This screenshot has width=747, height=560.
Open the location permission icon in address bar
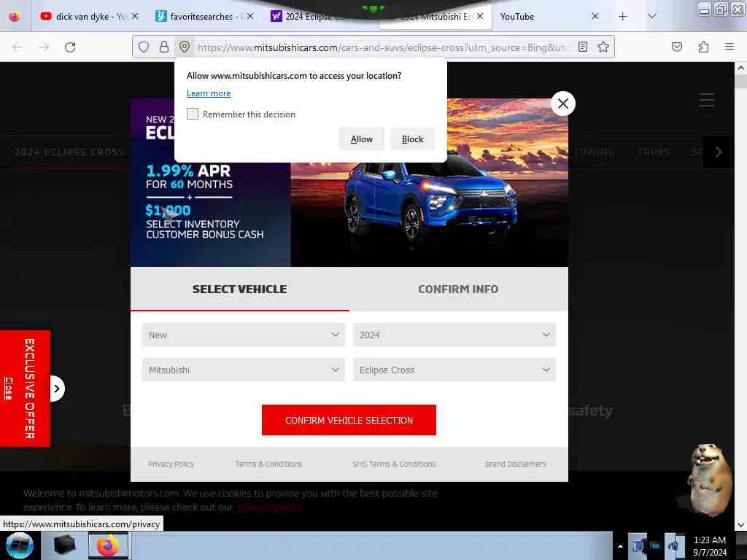[x=185, y=47]
